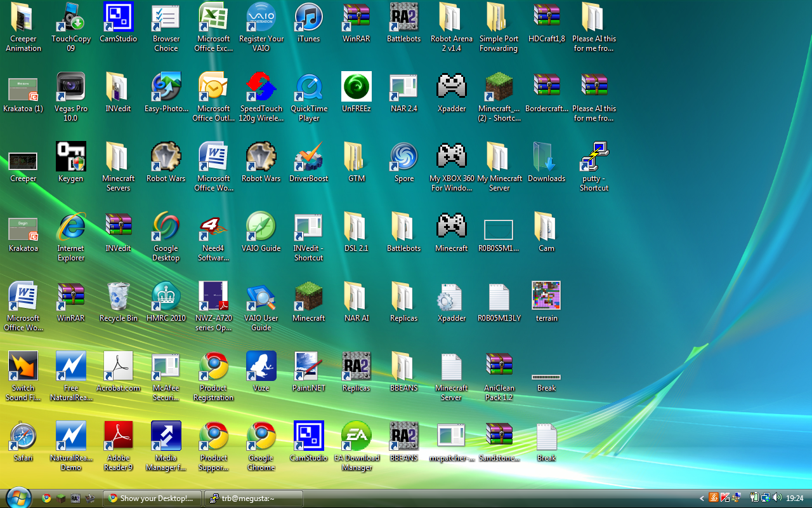812x508 pixels.
Task: Switch to trb@megusta PuTTY taskbar window
Action: tap(254, 498)
